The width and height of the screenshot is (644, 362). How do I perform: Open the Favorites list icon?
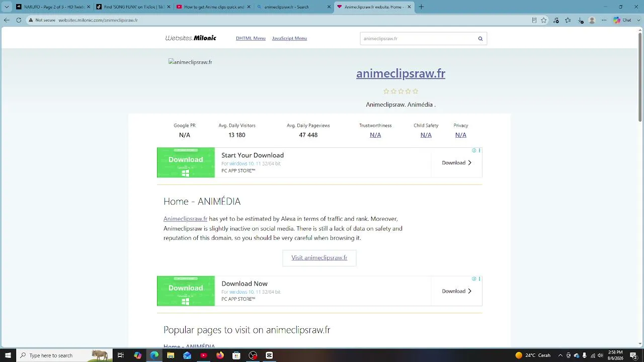coord(568,20)
